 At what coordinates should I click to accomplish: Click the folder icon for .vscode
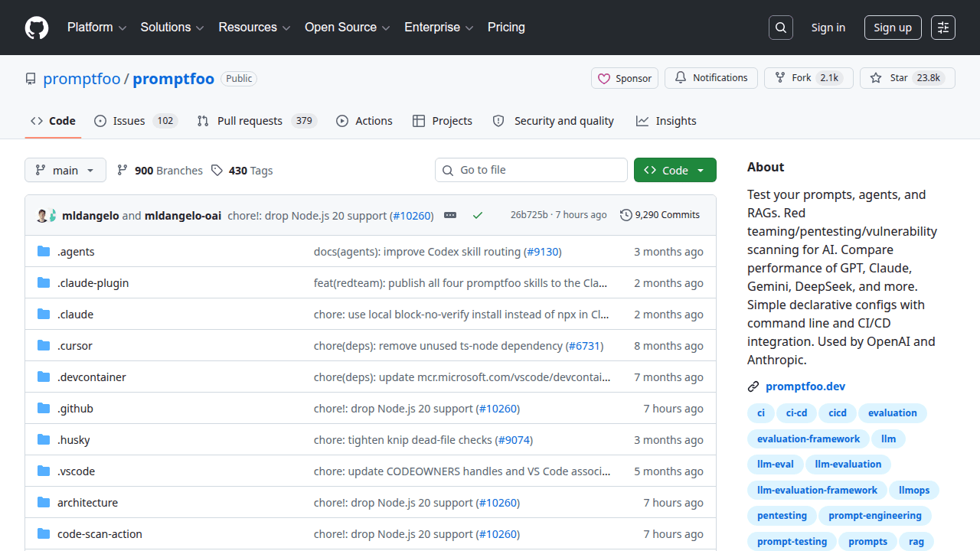[44, 471]
